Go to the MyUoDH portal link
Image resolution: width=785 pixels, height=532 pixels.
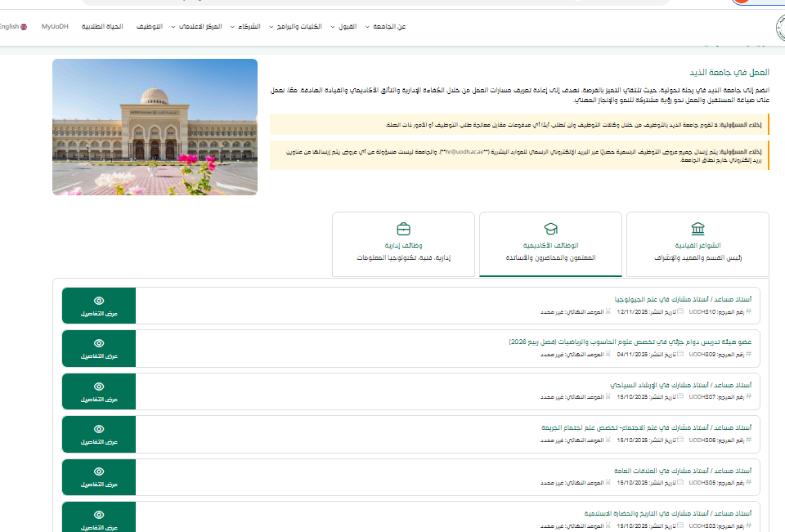click(55, 27)
